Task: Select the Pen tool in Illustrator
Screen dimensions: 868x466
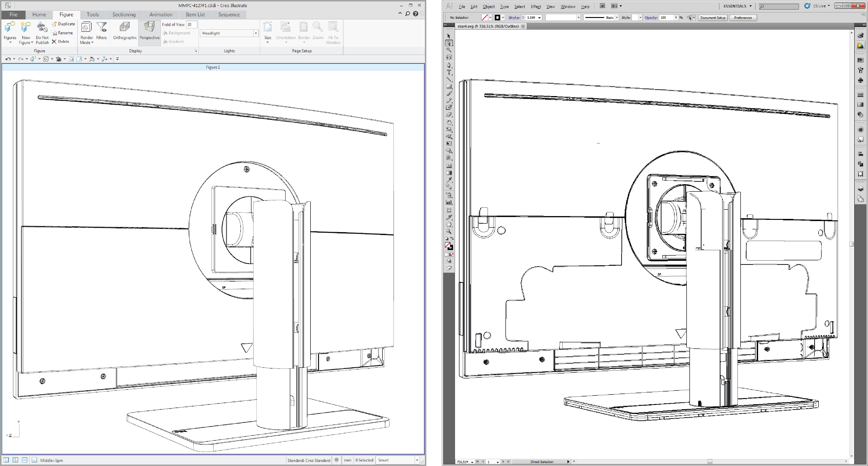Action: (449, 65)
